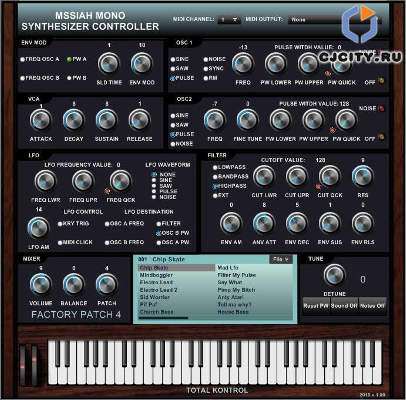Viewport: 406px width, 400px height.
Task: Click the mixer PATCH knob
Action: coord(107,284)
